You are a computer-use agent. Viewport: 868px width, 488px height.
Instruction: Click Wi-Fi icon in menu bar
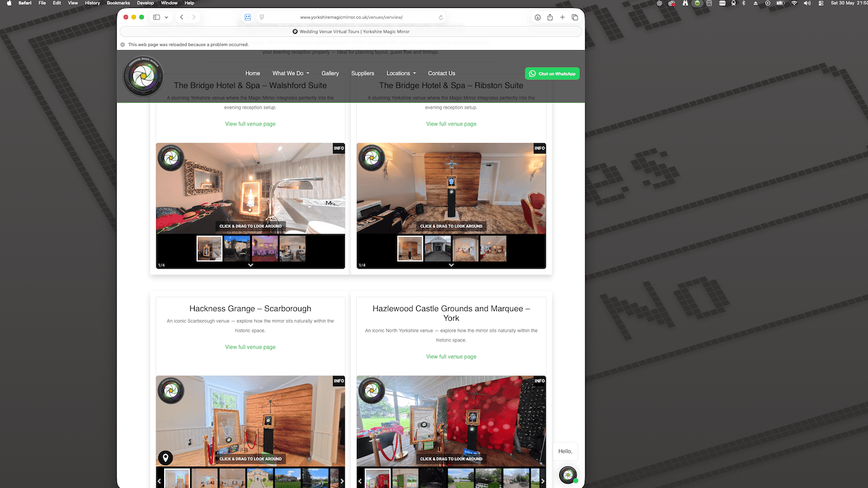click(x=794, y=3)
